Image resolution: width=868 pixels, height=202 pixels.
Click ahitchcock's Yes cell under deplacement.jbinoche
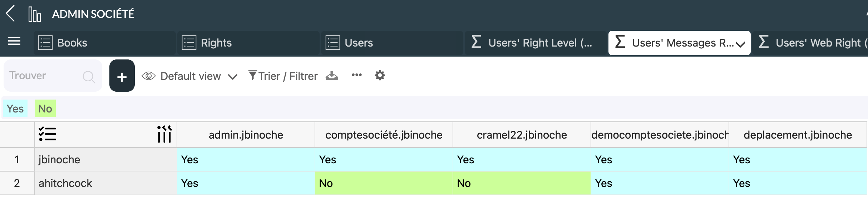798,183
